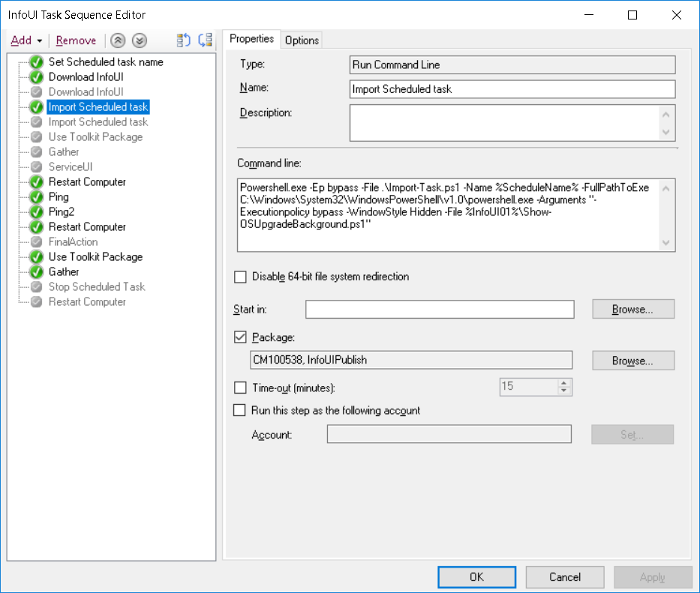Screen dimensions: 700x593
Task: Click the Cancel button
Action: click(x=565, y=577)
